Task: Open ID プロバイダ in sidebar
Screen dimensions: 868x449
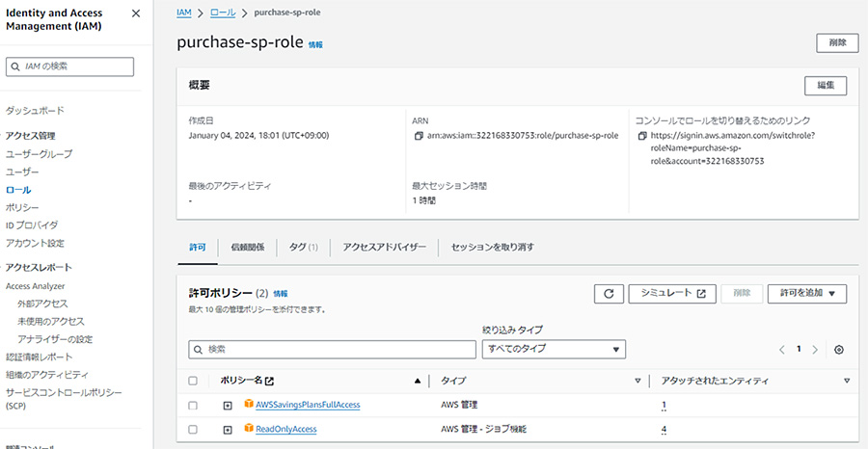Action: [32, 225]
